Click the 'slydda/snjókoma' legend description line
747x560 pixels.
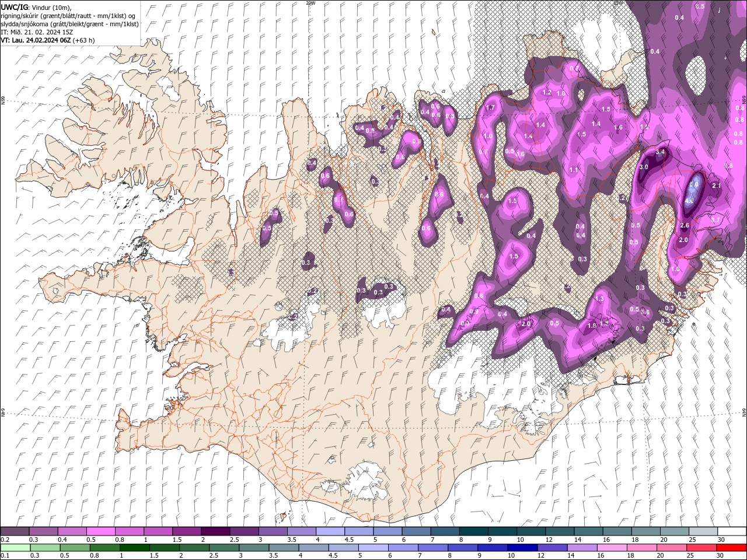click(x=70, y=24)
